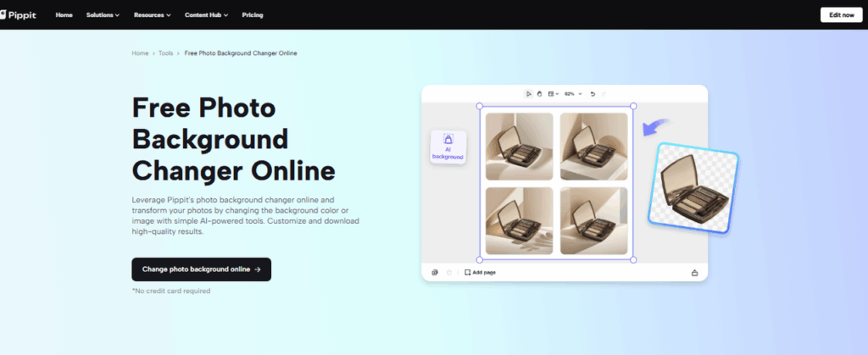
Task: Click the duplicate page icon at bottom left
Action: coord(435,273)
